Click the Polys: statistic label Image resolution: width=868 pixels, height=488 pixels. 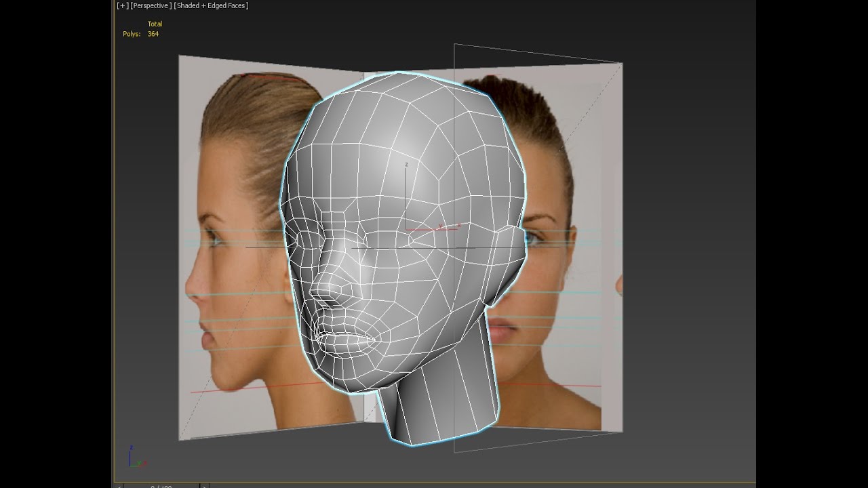point(132,34)
